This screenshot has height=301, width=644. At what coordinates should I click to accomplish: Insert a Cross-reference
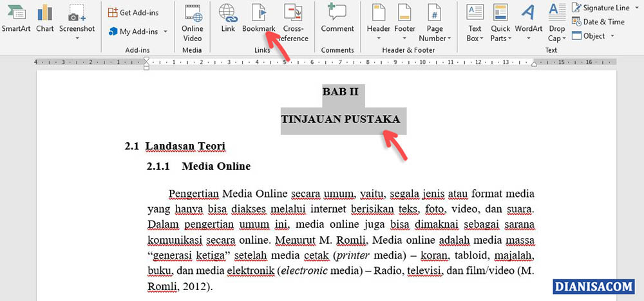click(x=293, y=23)
